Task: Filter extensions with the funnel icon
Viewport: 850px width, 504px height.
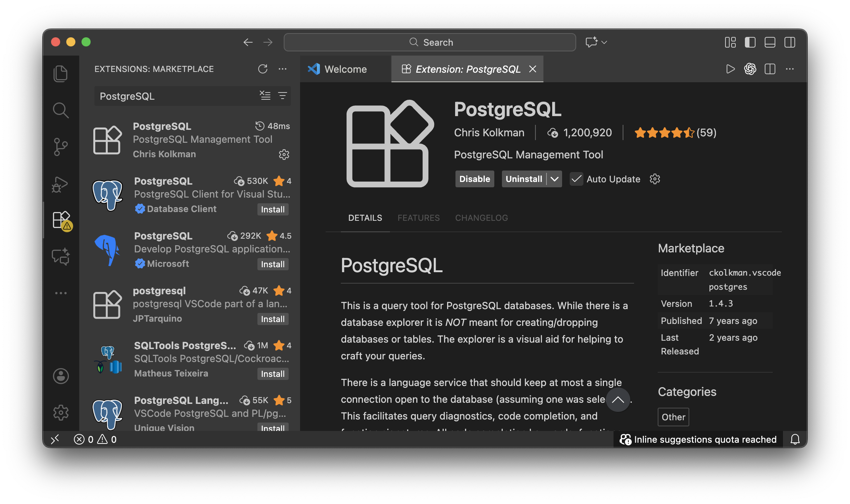Action: pos(283,96)
